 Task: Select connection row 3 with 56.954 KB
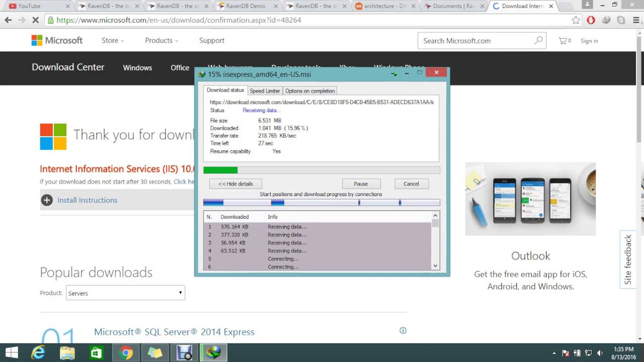click(317, 243)
